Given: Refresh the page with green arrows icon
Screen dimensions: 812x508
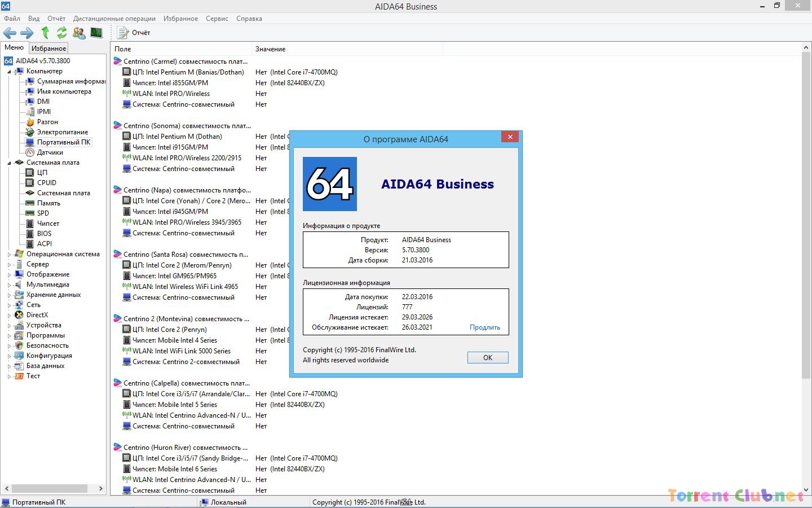Looking at the screenshot, I should (62, 33).
